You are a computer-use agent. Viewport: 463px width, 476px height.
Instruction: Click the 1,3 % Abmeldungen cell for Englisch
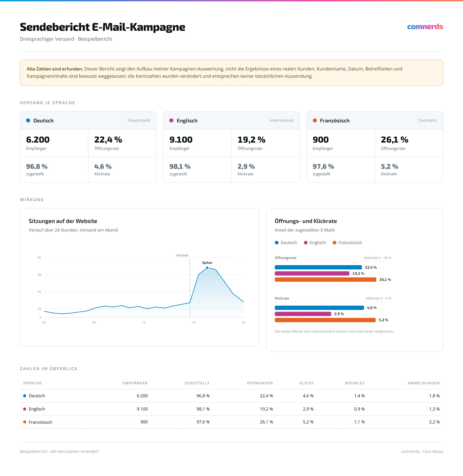(434, 409)
